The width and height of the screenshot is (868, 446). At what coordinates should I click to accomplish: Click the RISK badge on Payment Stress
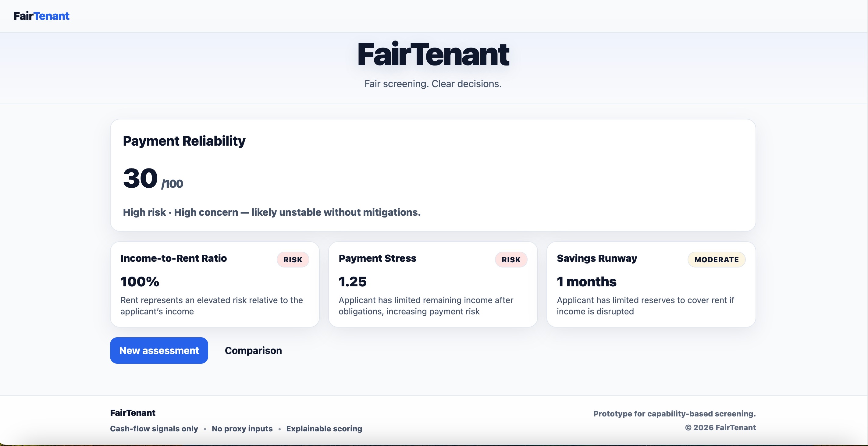coord(510,260)
